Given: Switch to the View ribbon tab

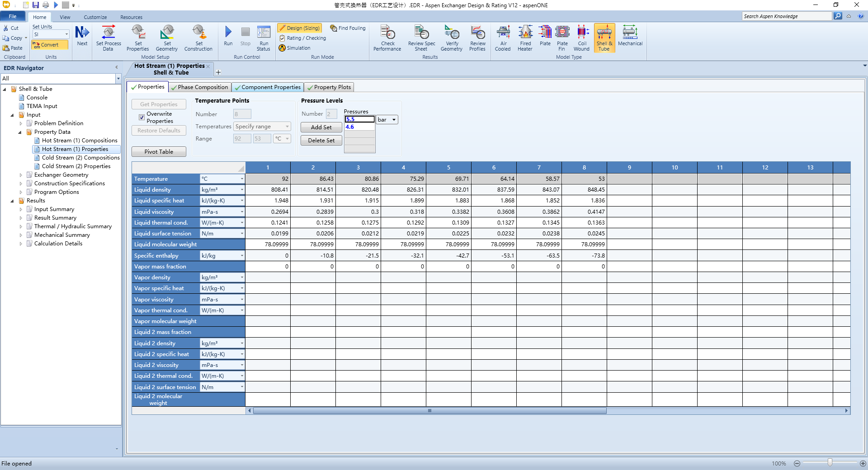Looking at the screenshot, I should [65, 17].
